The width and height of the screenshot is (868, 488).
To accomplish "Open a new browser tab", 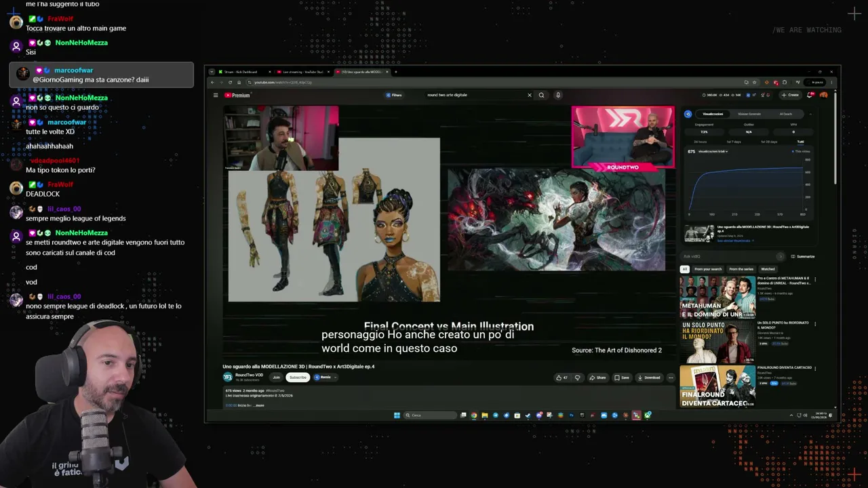I will pos(396,72).
